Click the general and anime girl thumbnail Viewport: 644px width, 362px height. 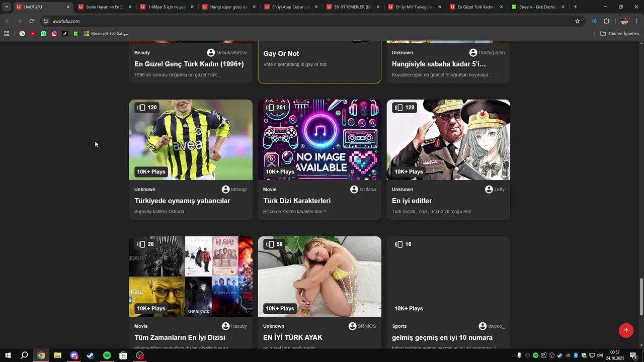(x=448, y=140)
